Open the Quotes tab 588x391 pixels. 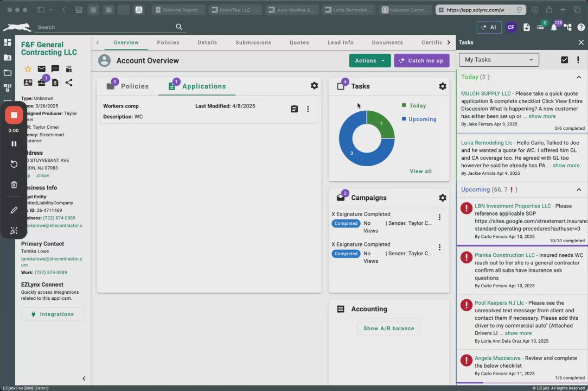pyautogui.click(x=299, y=42)
